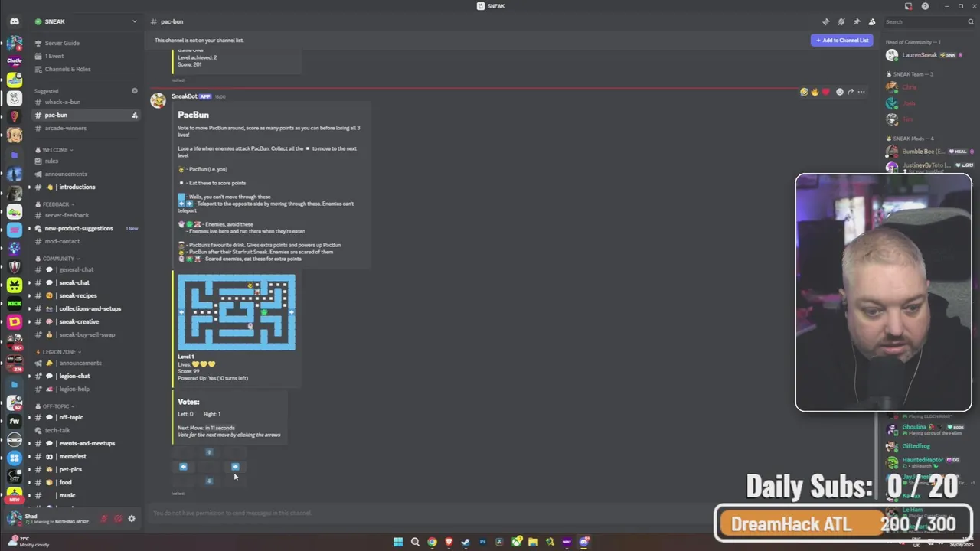The image size is (980, 551).
Task: React with the laughing emoji on SneakBot message
Action: coord(804,92)
